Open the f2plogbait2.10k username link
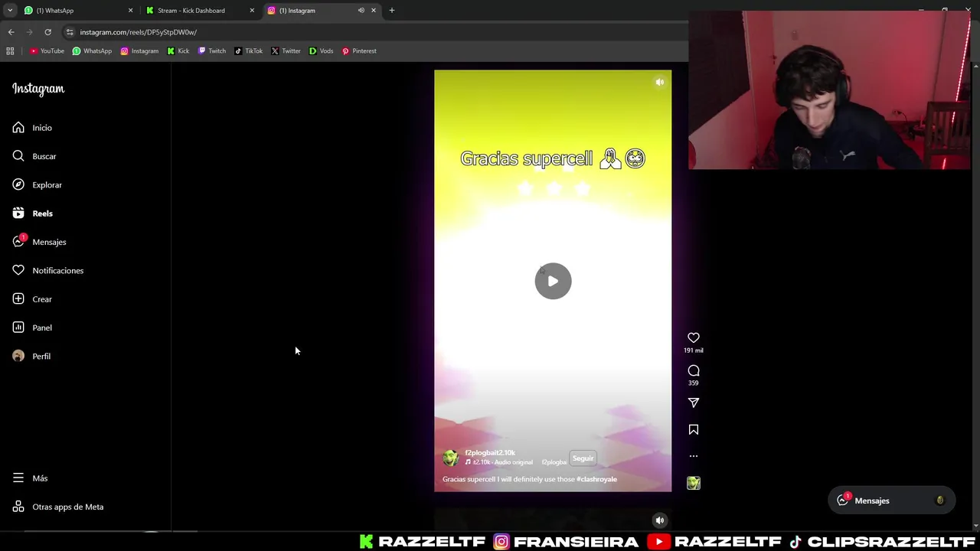 coord(490,452)
